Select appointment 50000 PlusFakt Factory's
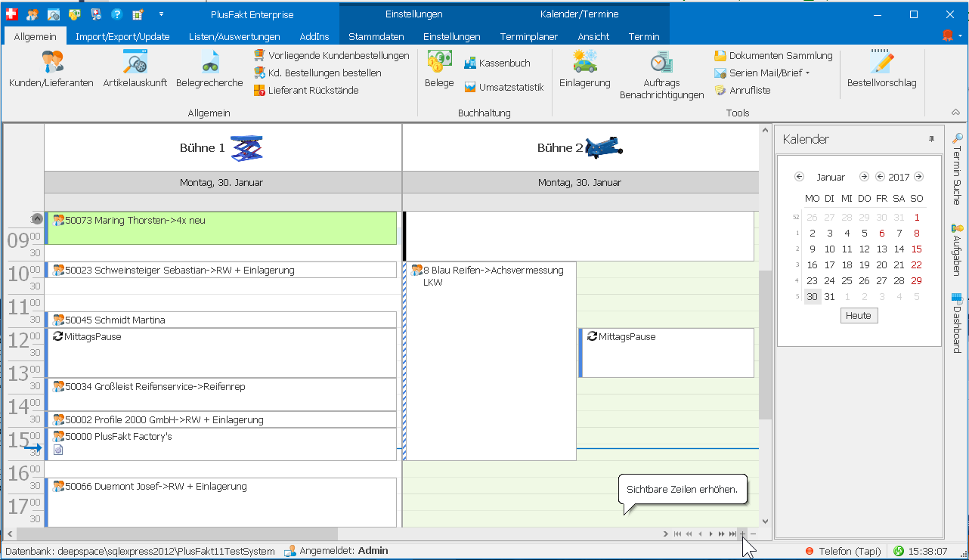 point(221,444)
